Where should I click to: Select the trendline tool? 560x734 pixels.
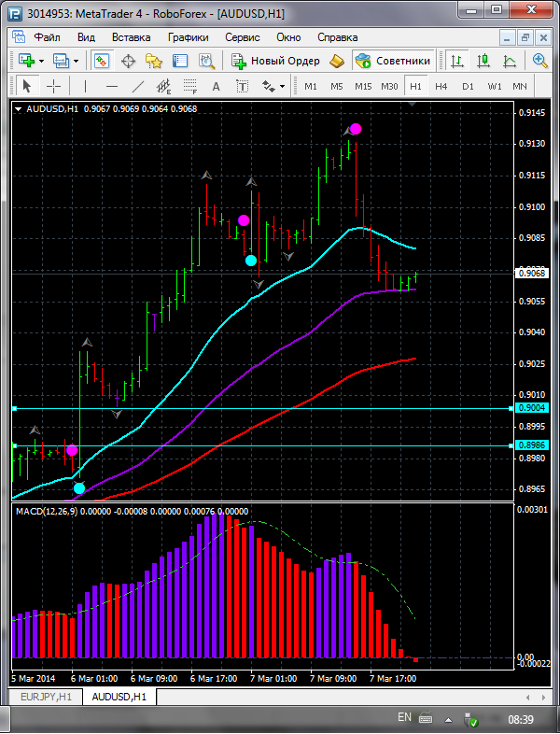click(137, 86)
